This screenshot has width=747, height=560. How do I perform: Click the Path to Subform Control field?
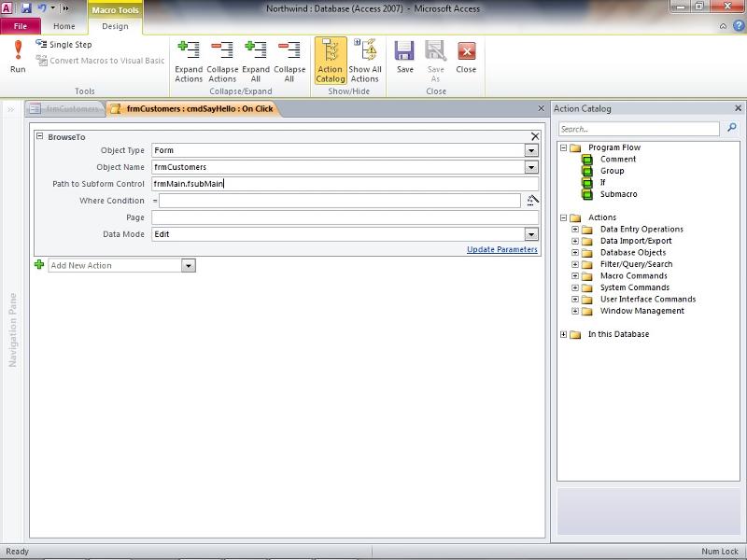[x=345, y=184]
